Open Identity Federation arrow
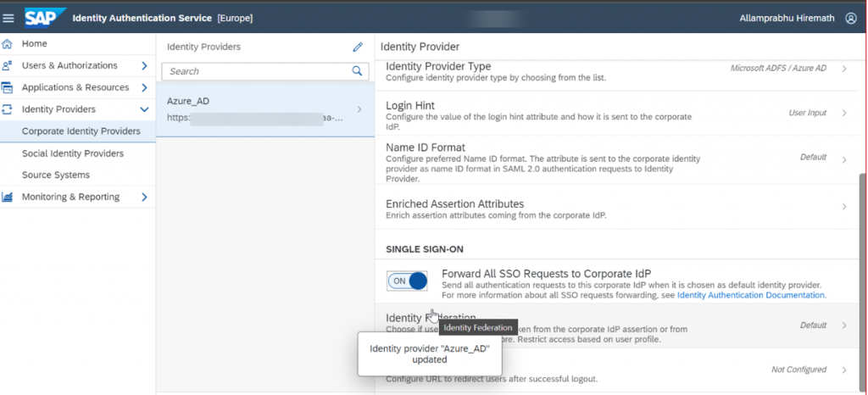The height and width of the screenshot is (395, 868). tap(844, 325)
